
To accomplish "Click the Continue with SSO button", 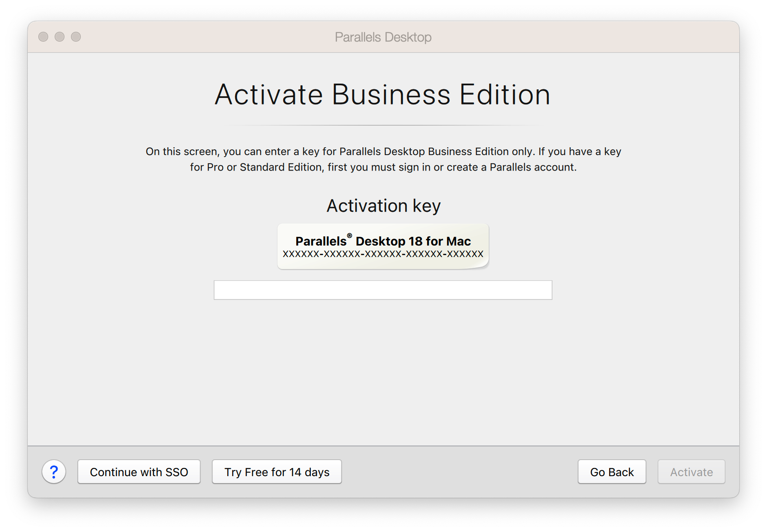I will coord(139,472).
